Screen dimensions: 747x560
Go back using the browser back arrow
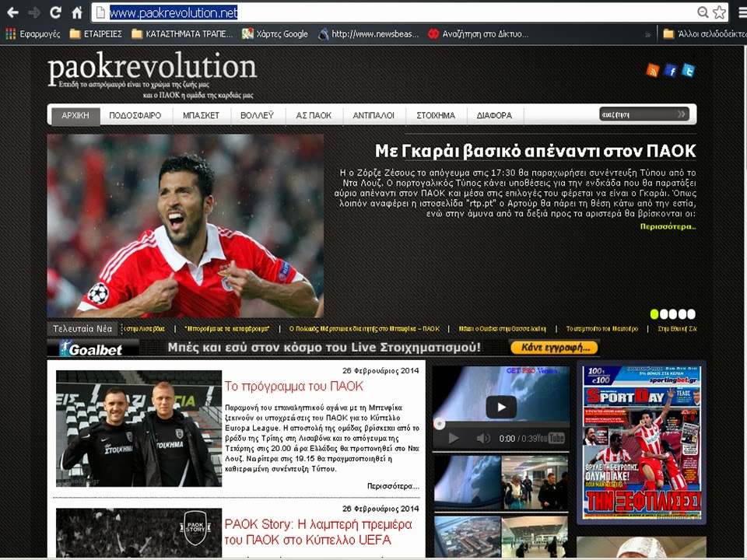(13, 12)
